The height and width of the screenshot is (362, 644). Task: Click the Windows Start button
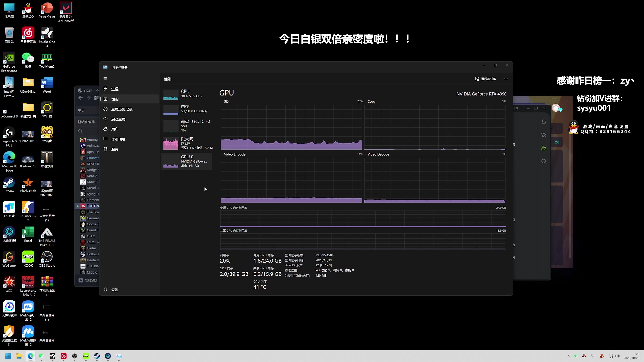8,356
